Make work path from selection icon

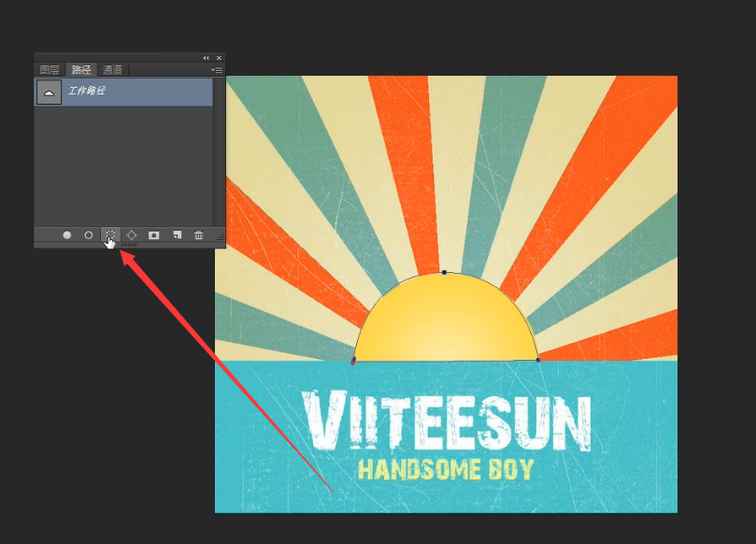click(131, 235)
